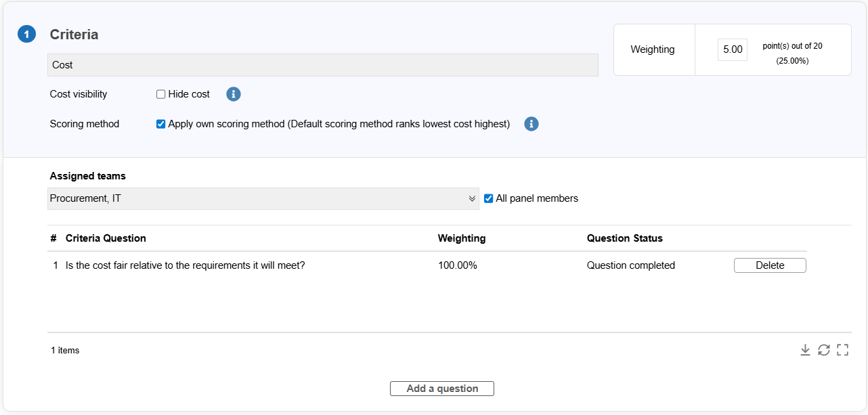Select the question text about cost fairness

(186, 265)
